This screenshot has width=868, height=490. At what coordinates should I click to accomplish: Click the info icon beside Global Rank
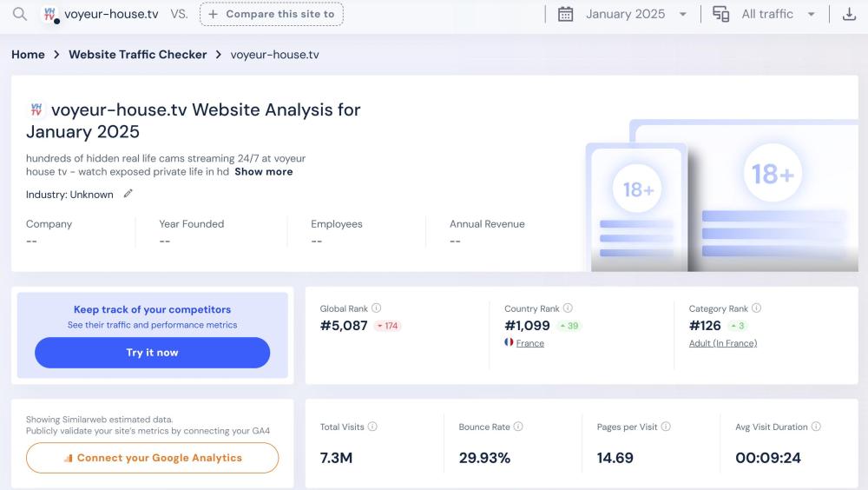tap(376, 308)
